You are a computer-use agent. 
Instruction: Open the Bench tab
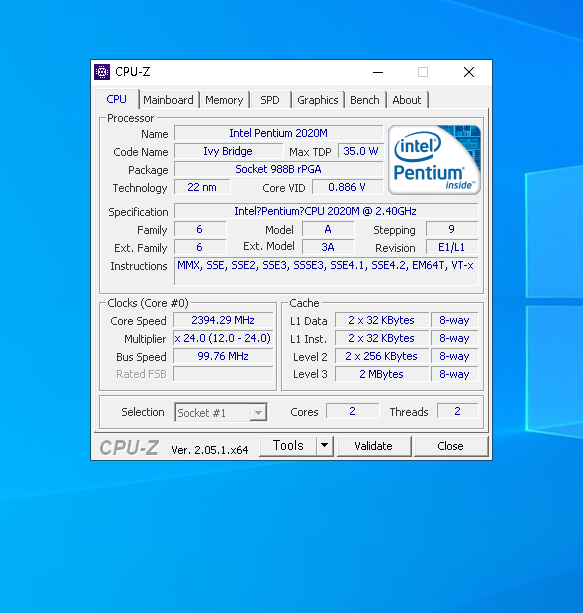click(x=365, y=100)
